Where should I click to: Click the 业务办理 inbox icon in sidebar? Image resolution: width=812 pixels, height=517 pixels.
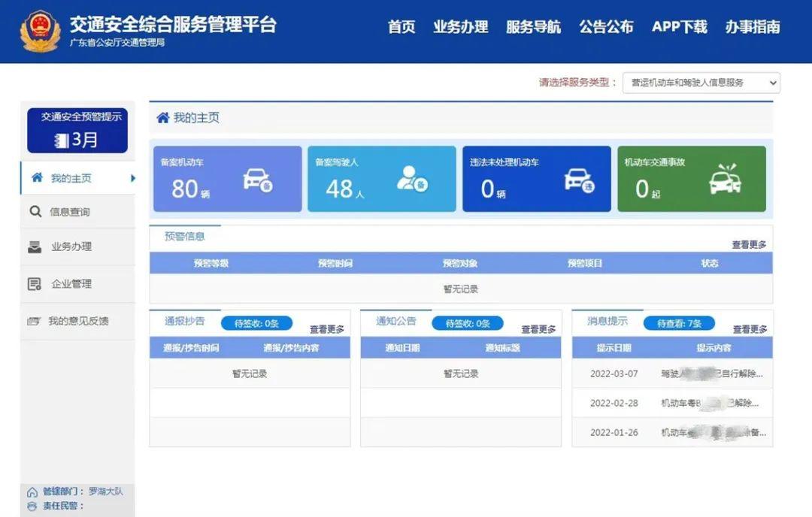[x=35, y=246]
